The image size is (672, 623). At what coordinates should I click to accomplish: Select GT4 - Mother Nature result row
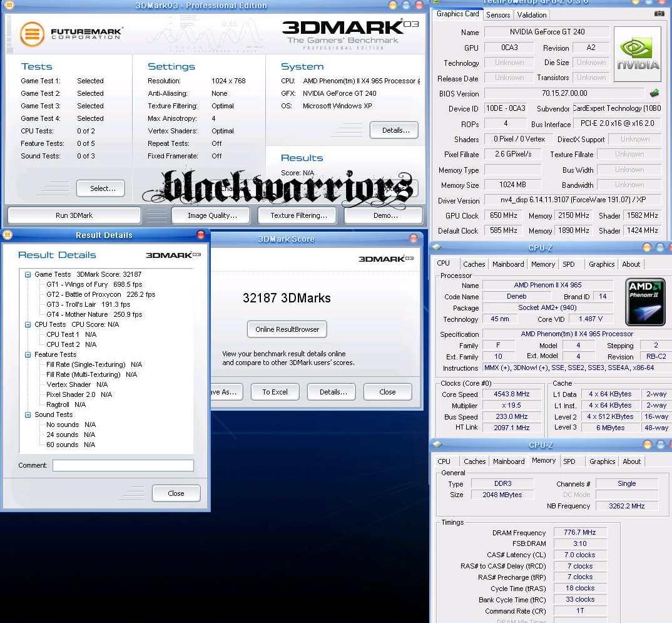click(x=94, y=314)
